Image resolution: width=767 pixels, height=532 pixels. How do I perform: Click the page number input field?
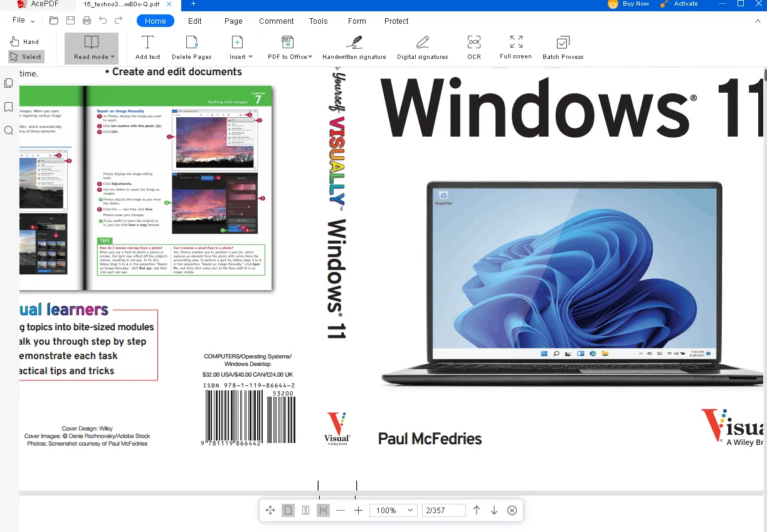pos(443,510)
